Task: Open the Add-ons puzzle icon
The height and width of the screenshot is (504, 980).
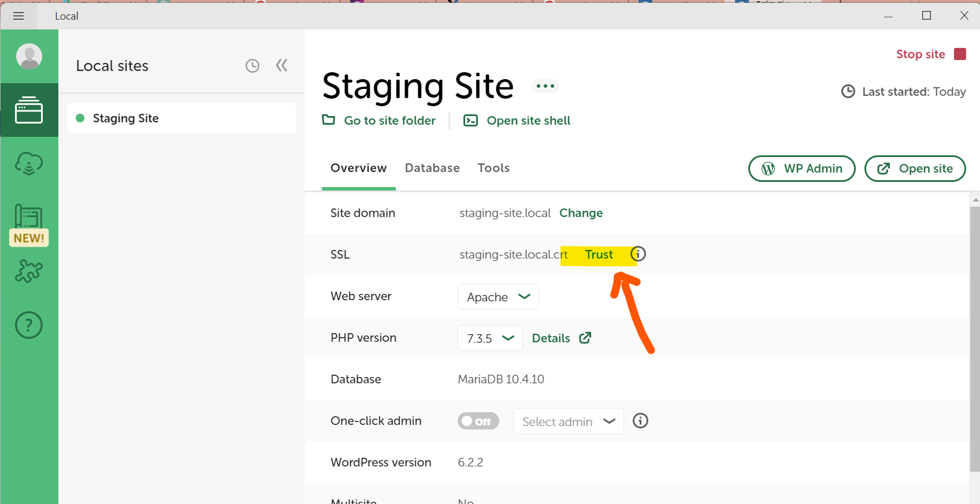Action: 29,271
